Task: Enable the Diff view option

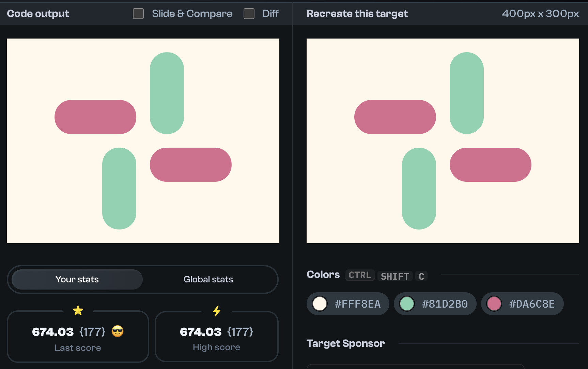Action: [x=249, y=14]
